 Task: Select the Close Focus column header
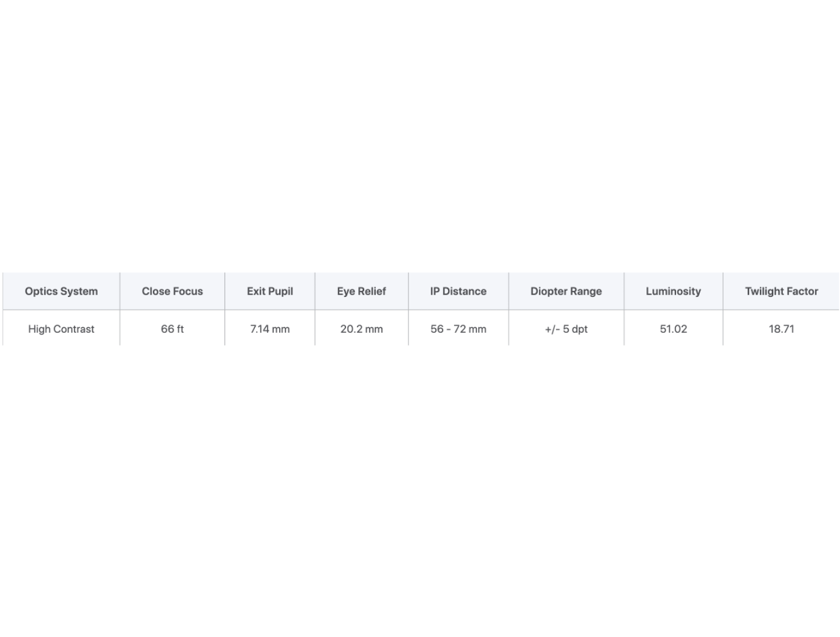click(x=172, y=291)
